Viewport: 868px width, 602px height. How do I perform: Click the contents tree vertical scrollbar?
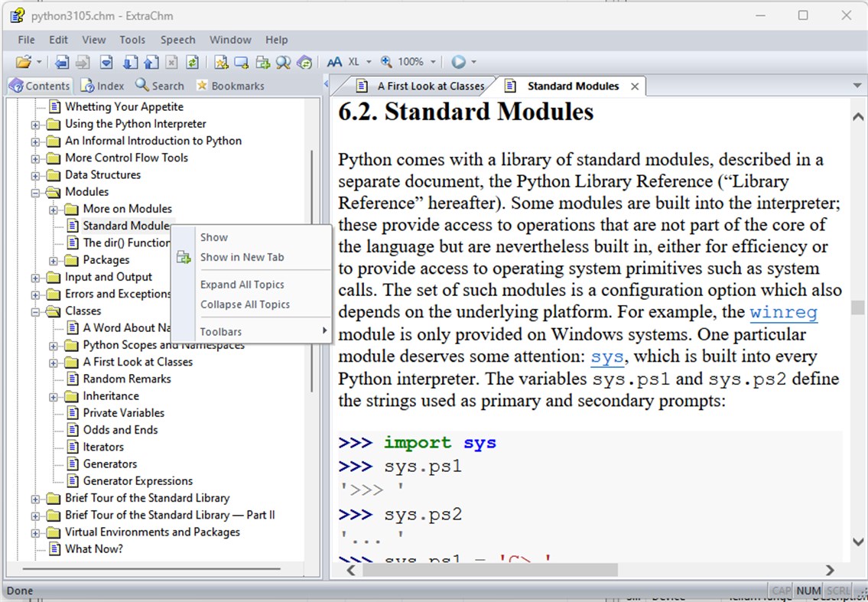[x=312, y=272]
